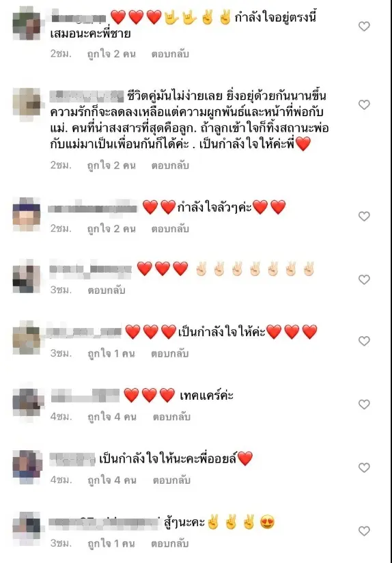View 4 likes on the เทคแคร์ค่ะ comment

coord(112,417)
